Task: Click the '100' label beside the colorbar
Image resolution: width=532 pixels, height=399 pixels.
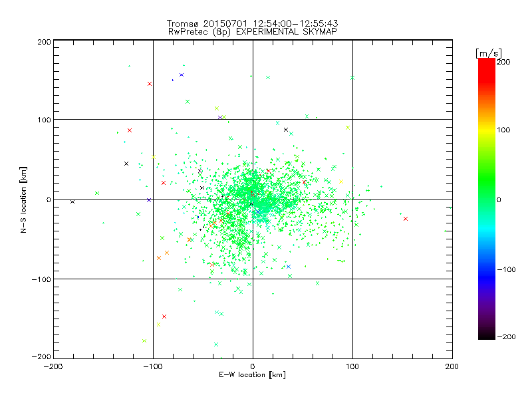Action: coord(503,130)
